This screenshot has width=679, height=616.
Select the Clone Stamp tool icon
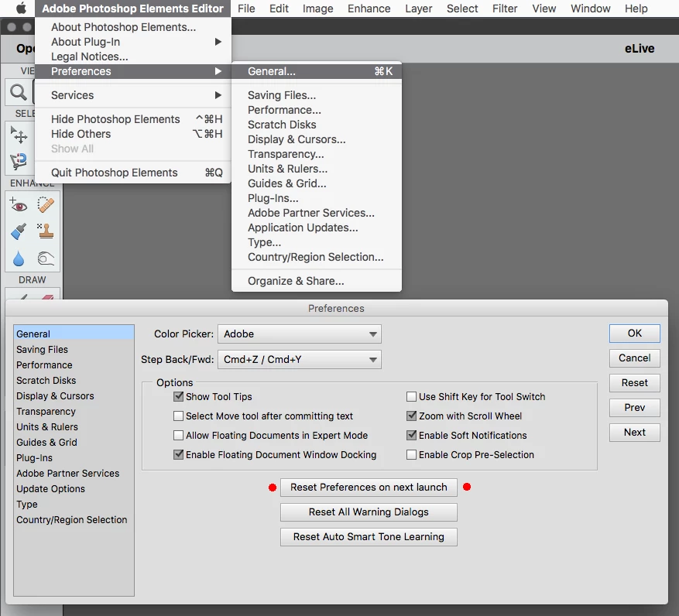click(x=46, y=231)
